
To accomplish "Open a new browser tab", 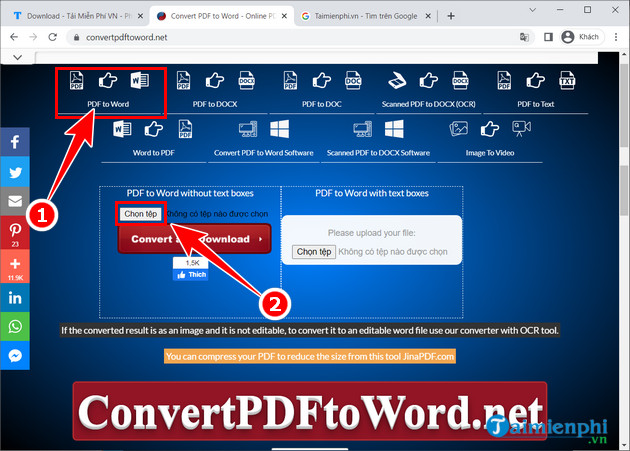I will pos(451,16).
